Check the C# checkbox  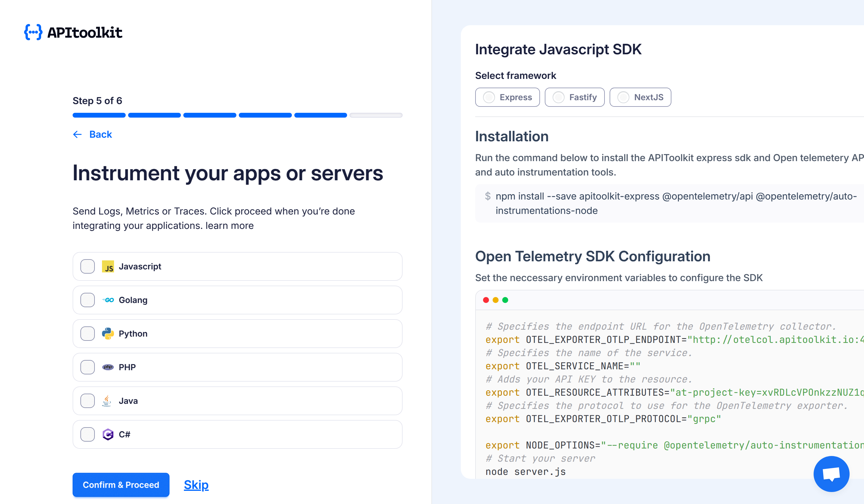point(87,434)
